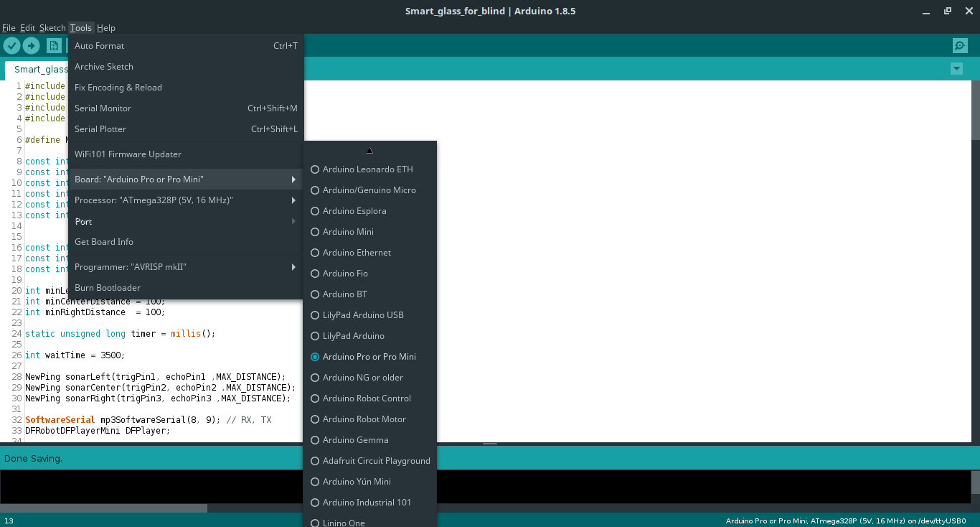Click the scroll-up arrow atop the board list
The image size is (980, 527).
369,149
